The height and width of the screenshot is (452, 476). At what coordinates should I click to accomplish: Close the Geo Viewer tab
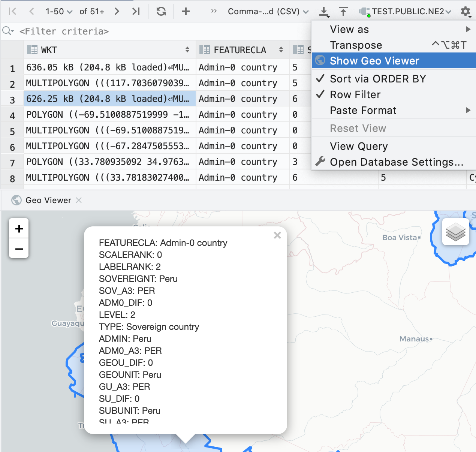pyautogui.click(x=79, y=200)
